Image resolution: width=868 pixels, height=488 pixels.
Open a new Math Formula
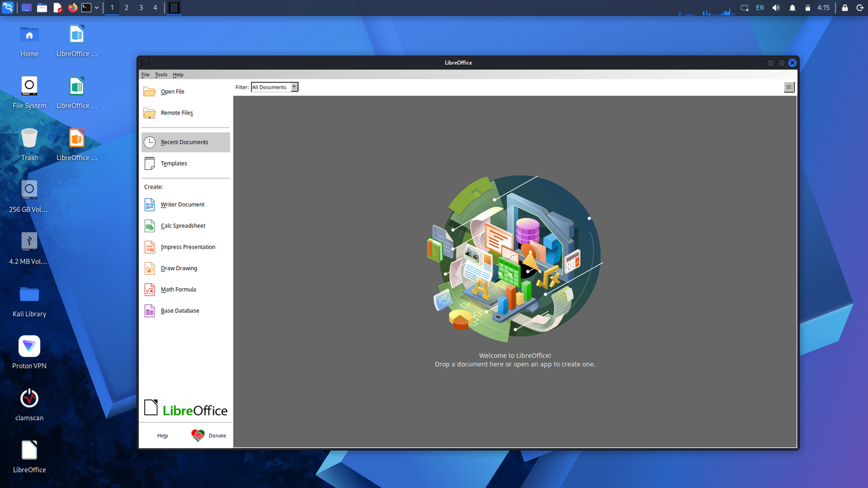tap(186, 289)
